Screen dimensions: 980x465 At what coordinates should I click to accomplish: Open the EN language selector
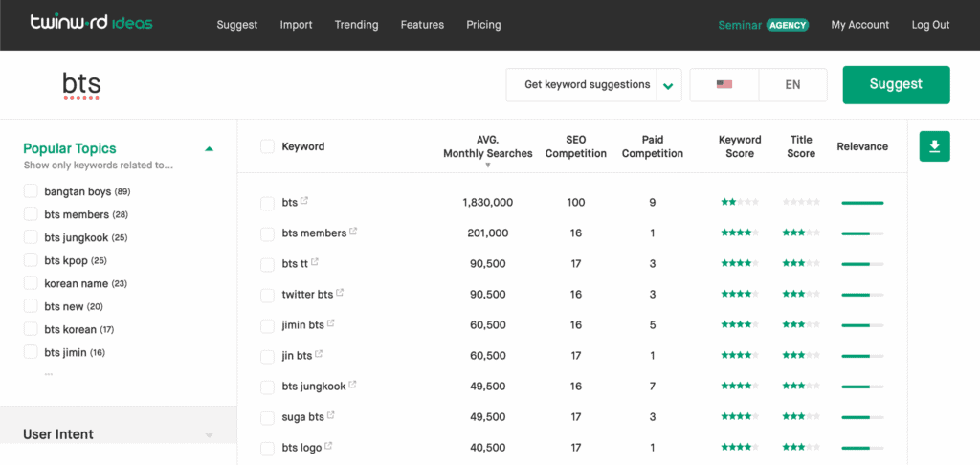point(792,85)
